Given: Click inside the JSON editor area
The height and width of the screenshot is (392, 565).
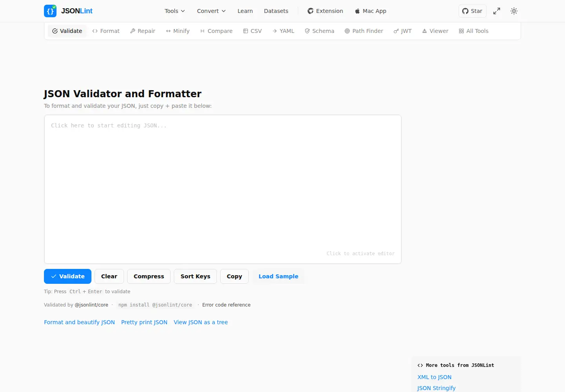Looking at the screenshot, I should point(223,189).
